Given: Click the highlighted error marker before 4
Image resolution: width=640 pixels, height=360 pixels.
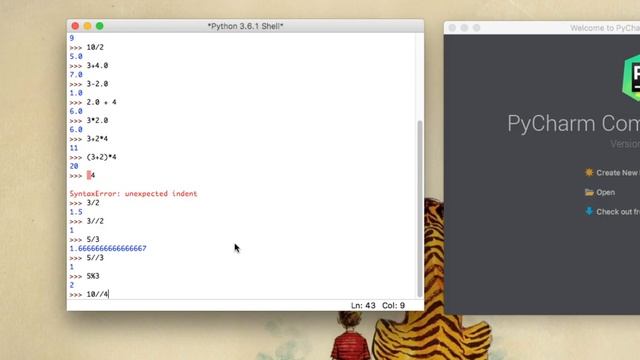Looking at the screenshot, I should pos(89,176).
